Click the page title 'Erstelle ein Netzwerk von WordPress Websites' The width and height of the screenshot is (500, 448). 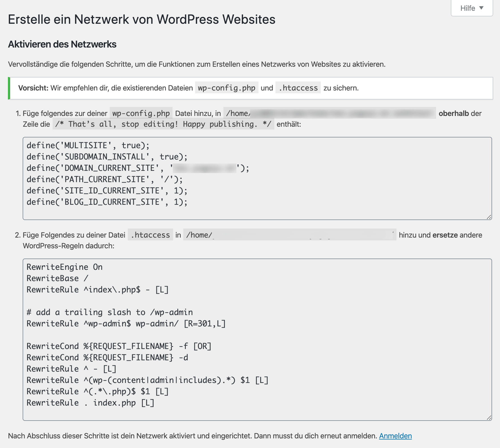(142, 20)
